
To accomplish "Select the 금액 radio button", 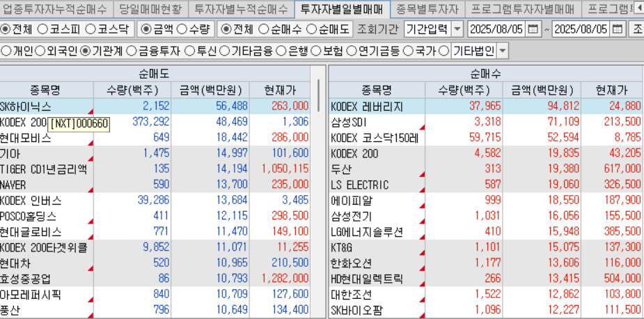I will coord(146,29).
